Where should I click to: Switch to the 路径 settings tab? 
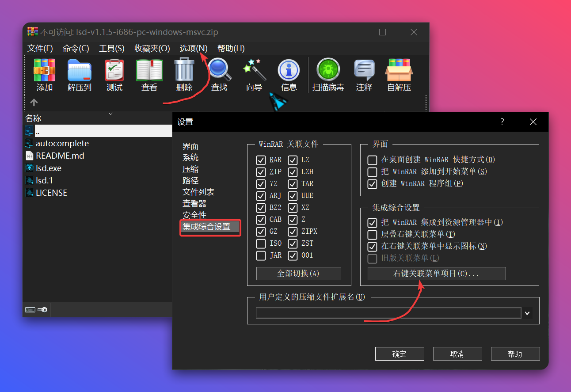tap(190, 181)
